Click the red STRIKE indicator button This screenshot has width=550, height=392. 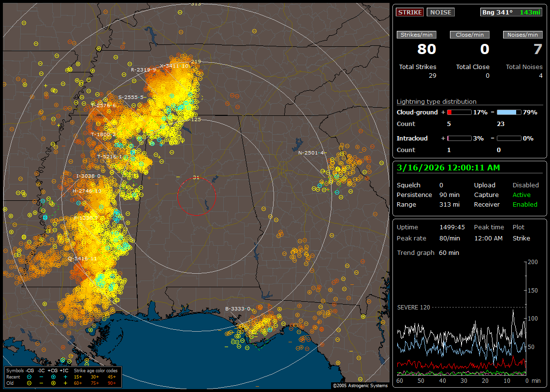coord(410,13)
